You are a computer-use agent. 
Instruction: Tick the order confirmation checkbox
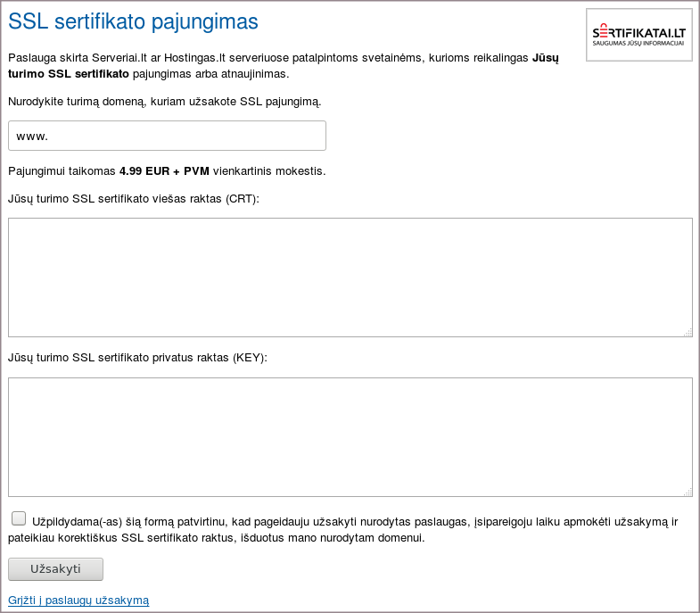tap(19, 518)
